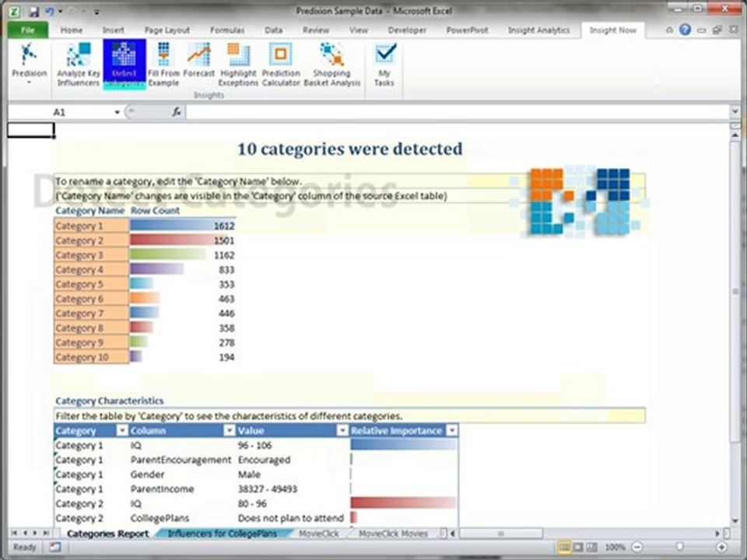
Task: Select the Category 1 name cell
Action: tap(92, 226)
